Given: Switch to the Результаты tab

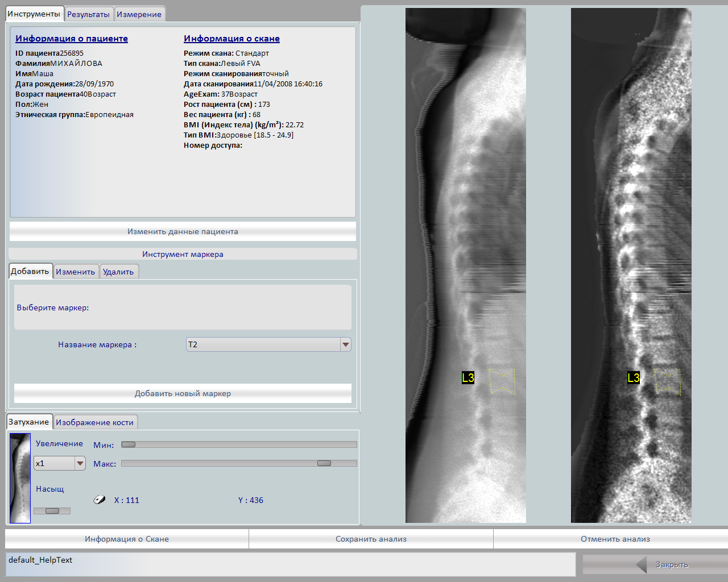Looking at the screenshot, I should [88, 14].
